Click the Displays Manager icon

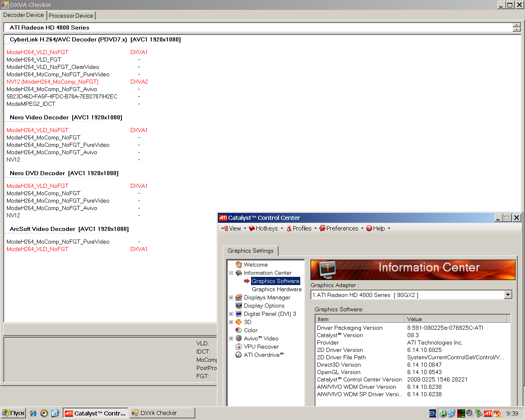point(239,297)
